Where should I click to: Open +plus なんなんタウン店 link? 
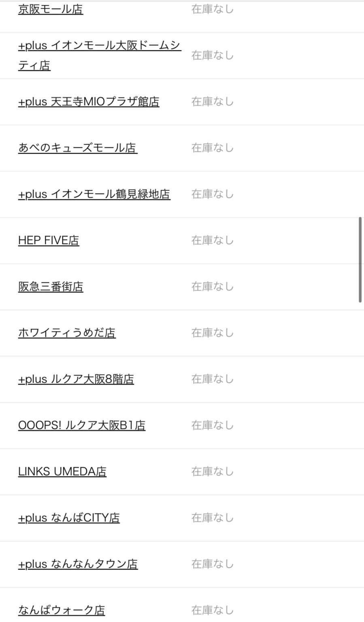pyautogui.click(x=78, y=564)
